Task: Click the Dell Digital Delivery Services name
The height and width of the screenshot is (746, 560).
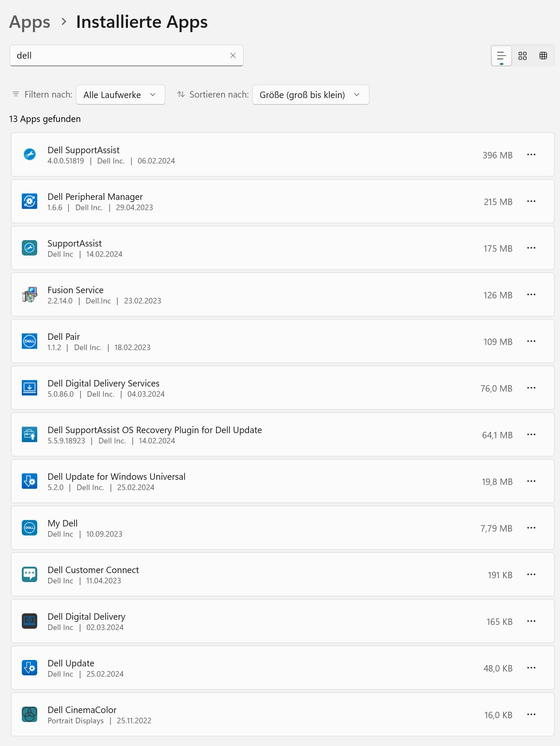Action: [x=104, y=383]
